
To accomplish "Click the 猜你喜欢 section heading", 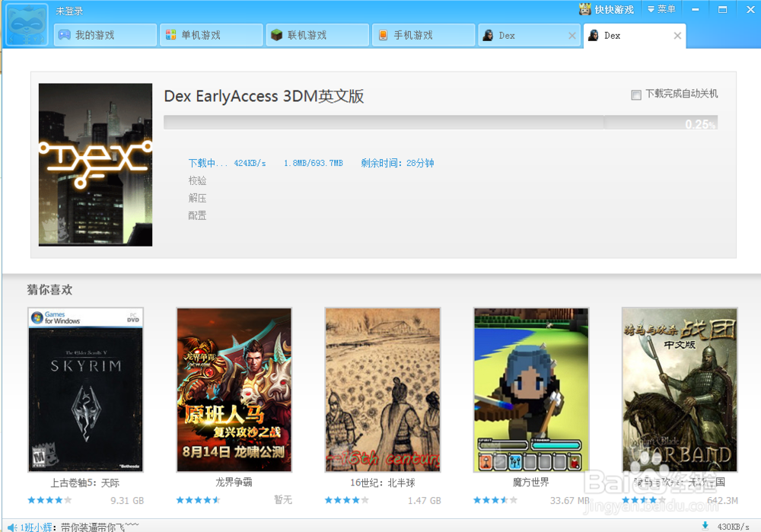I will [x=49, y=290].
